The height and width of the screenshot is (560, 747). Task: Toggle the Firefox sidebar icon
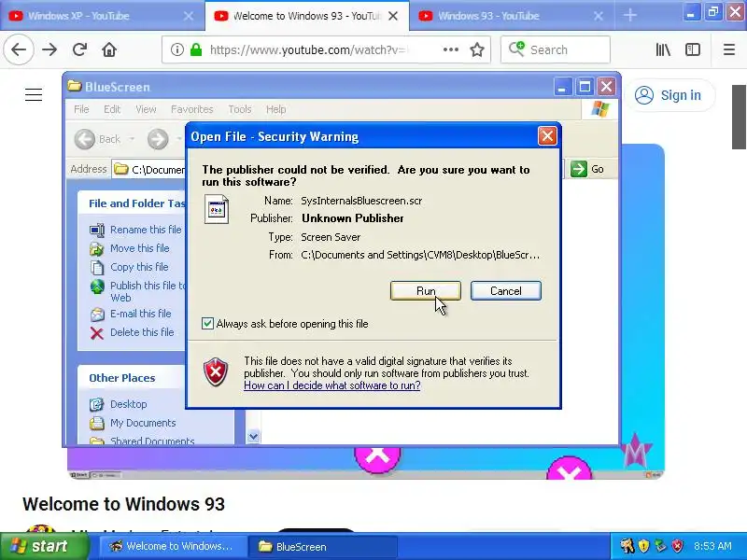pyautogui.click(x=693, y=49)
